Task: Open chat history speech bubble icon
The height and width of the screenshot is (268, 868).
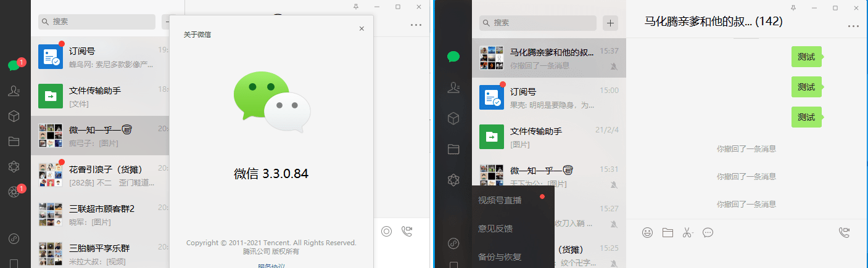Action: [x=708, y=232]
